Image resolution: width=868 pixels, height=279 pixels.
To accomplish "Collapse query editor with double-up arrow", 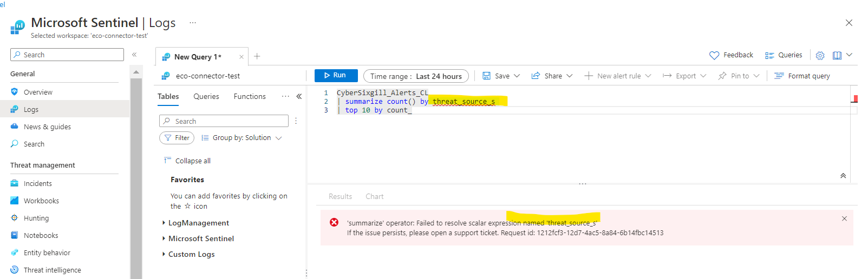I will (843, 176).
